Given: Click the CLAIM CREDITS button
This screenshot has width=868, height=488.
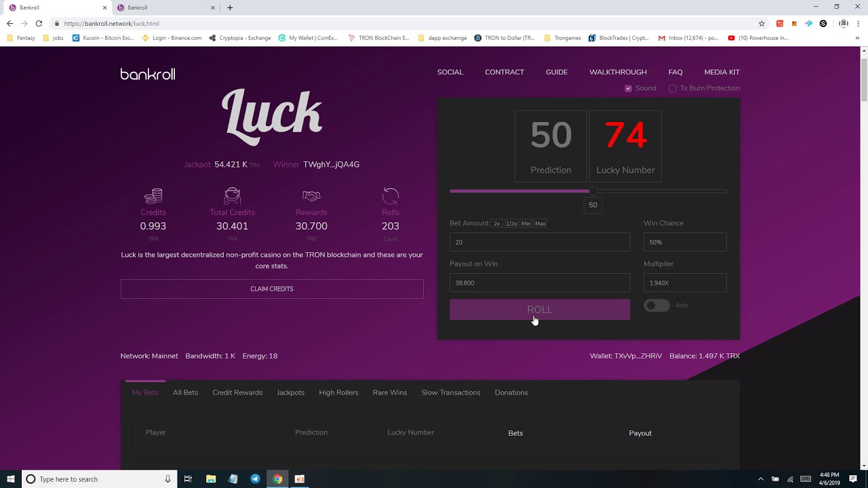Looking at the screenshot, I should [272, 289].
